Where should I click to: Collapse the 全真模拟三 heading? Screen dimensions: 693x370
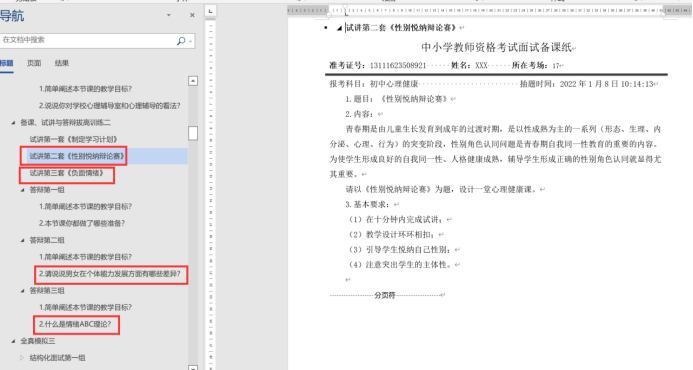[x=13, y=341]
